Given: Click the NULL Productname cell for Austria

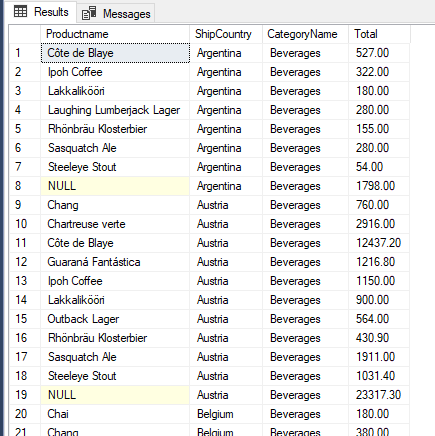Looking at the screenshot, I should [x=115, y=395].
